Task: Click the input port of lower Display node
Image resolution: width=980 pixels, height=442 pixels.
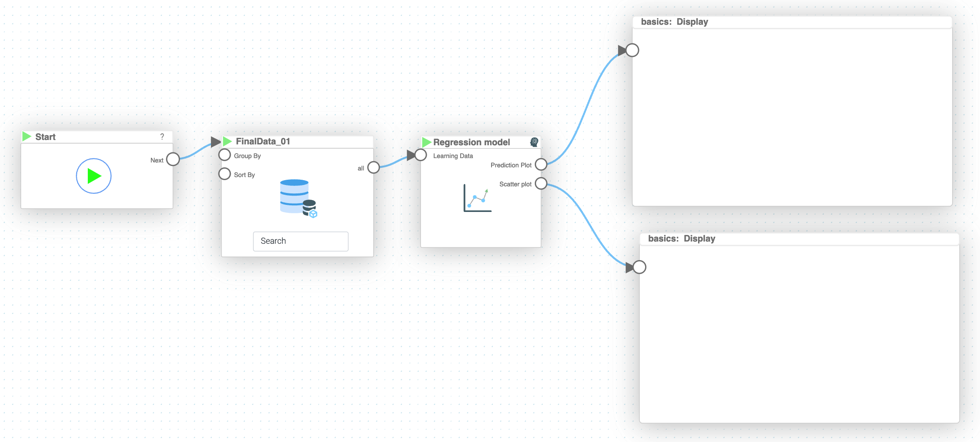Action: tap(639, 267)
